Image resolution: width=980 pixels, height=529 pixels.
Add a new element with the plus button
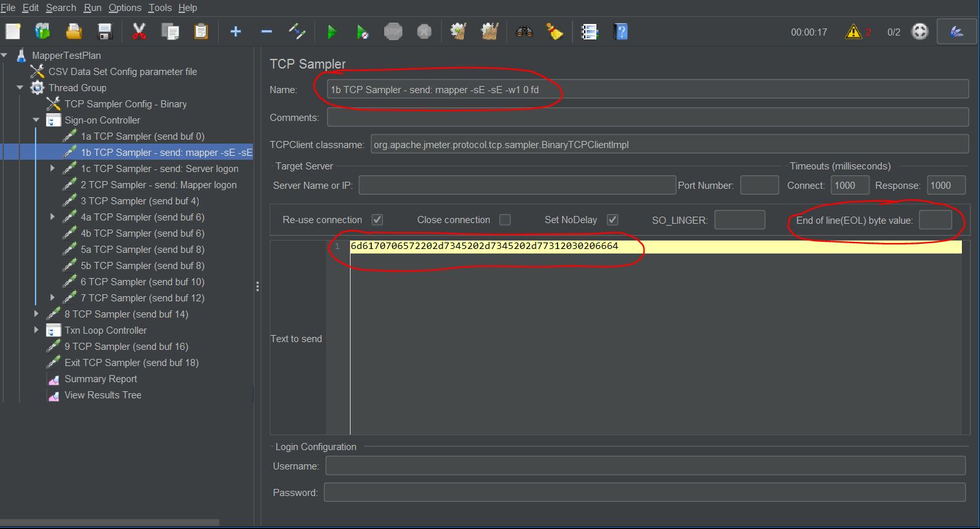tap(235, 31)
